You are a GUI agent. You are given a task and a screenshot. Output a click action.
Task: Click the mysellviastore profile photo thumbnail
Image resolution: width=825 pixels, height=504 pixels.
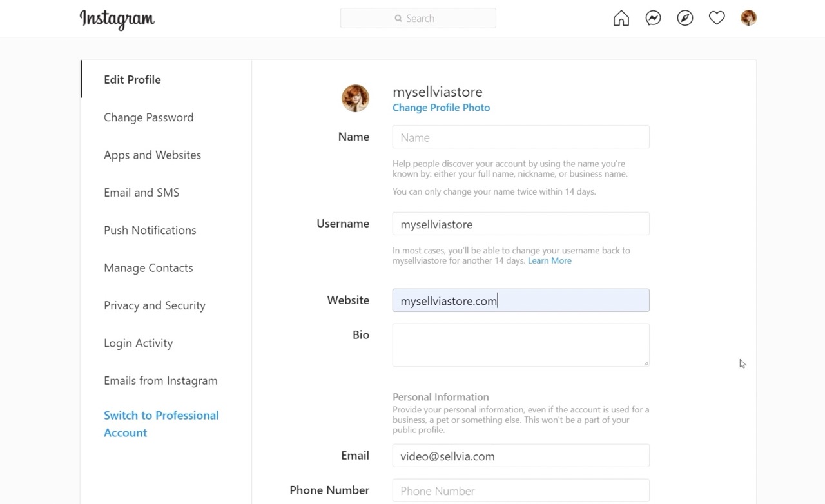coord(355,99)
